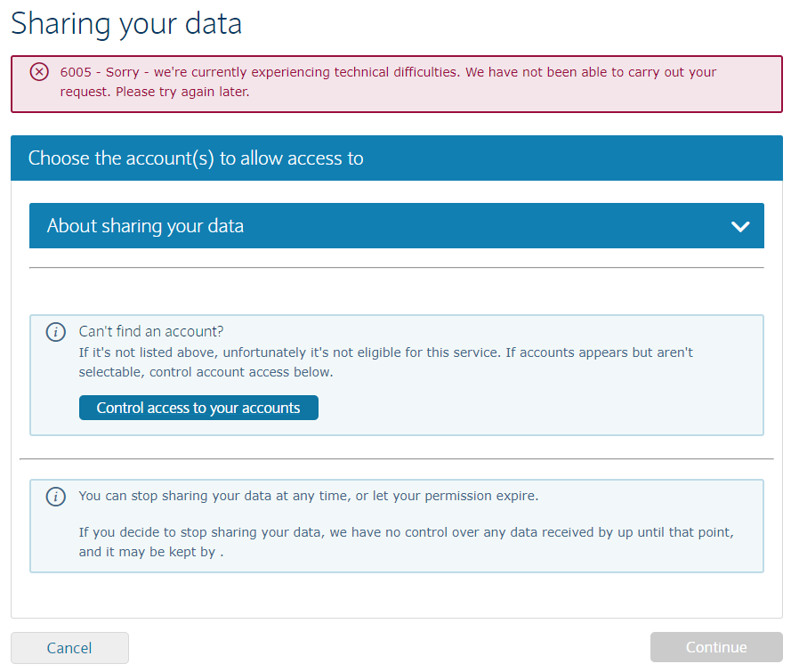Expand the About sharing your data chevron
Viewport: 791px width, 672px height.
[x=739, y=226]
